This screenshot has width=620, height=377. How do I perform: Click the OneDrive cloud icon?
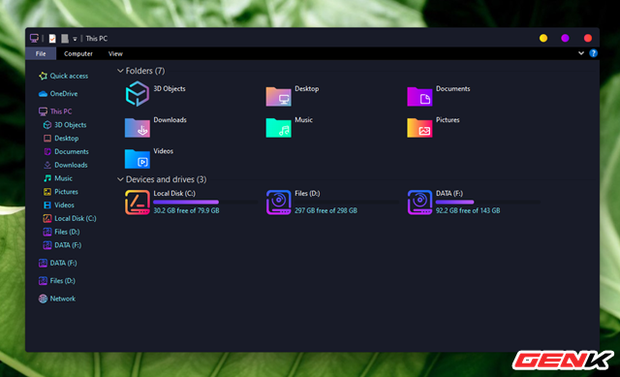[x=43, y=94]
